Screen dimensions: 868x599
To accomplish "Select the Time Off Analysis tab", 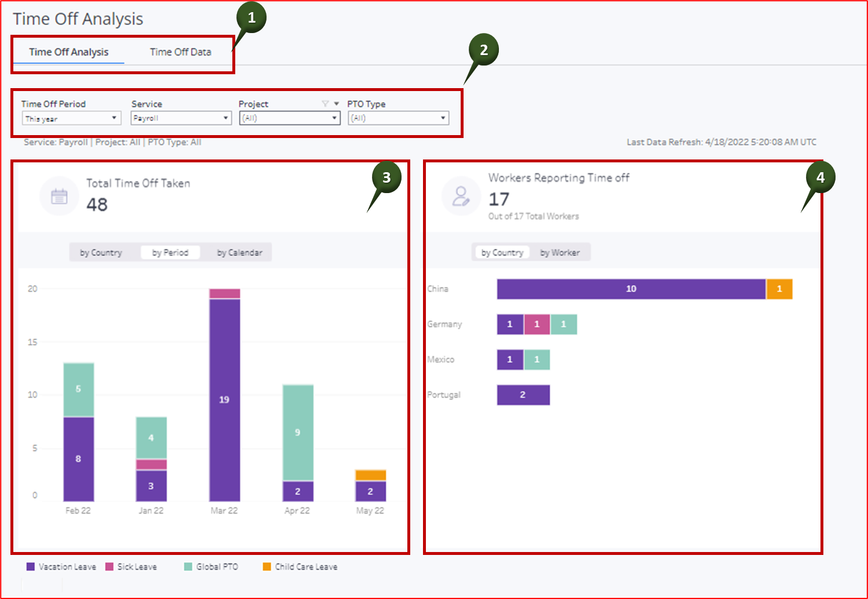I will point(68,52).
